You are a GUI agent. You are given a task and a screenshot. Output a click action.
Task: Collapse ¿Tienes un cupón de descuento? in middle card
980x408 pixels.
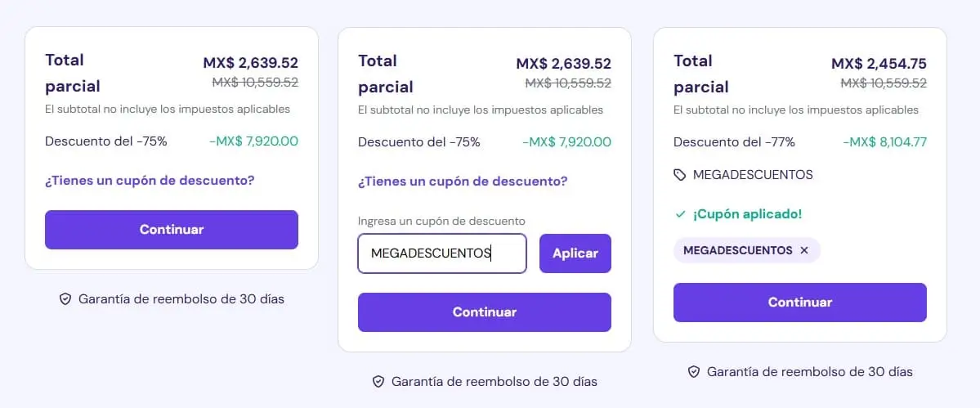(463, 182)
